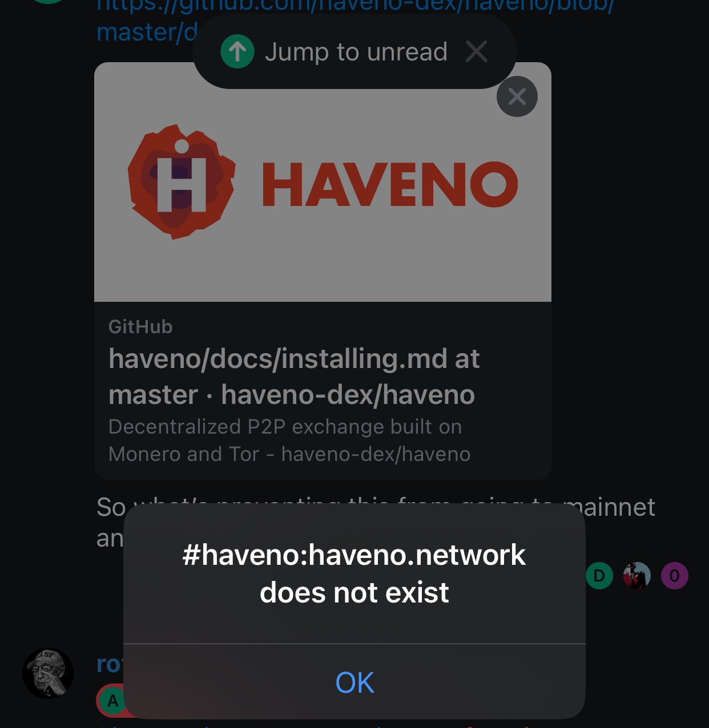Image resolution: width=709 pixels, height=728 pixels.
Task: Dismiss the Jump to unread banner
Action: tap(476, 52)
